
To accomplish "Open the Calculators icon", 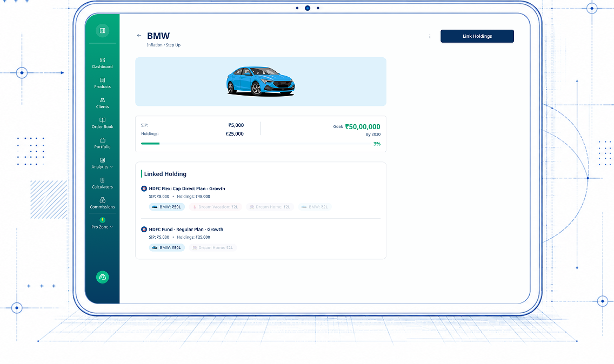I will point(102,180).
